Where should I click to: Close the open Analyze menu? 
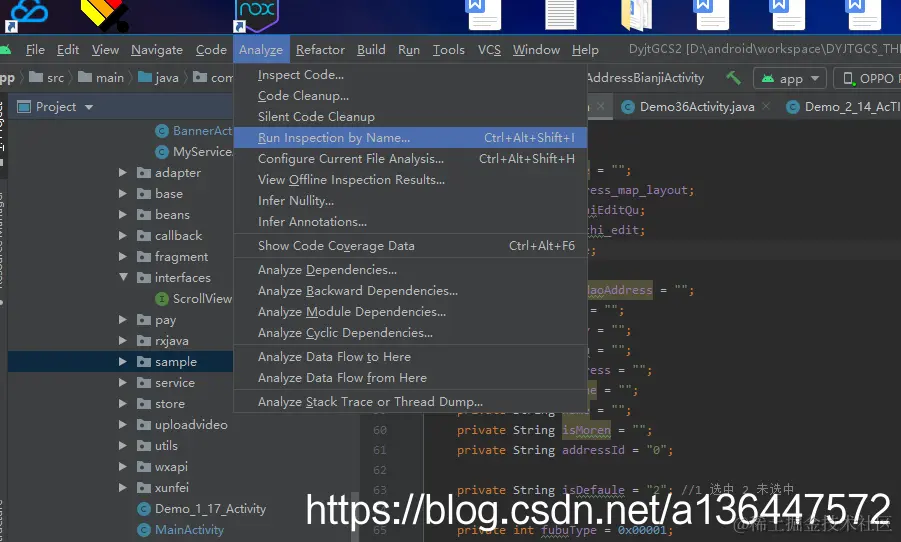(261, 50)
